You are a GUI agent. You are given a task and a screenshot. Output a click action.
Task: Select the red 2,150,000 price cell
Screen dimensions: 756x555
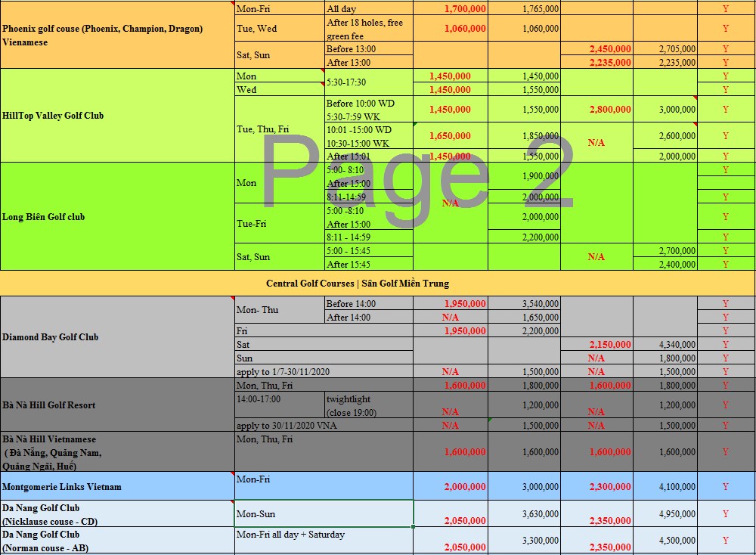tap(597, 344)
